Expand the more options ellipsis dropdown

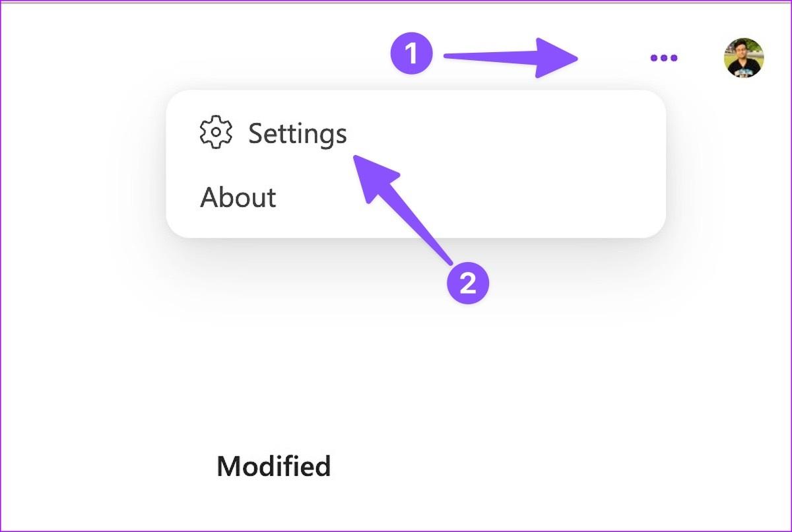click(663, 58)
